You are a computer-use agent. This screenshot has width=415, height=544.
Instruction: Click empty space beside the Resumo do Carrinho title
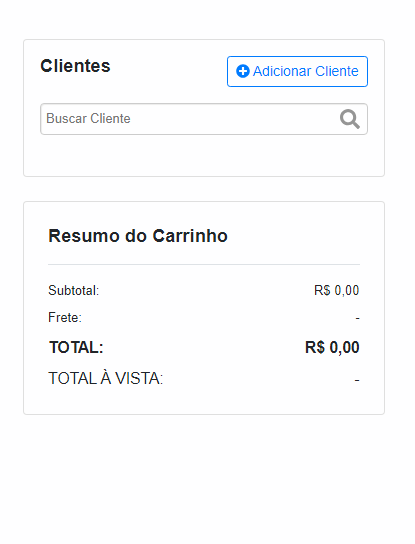pyautogui.click(x=295, y=236)
